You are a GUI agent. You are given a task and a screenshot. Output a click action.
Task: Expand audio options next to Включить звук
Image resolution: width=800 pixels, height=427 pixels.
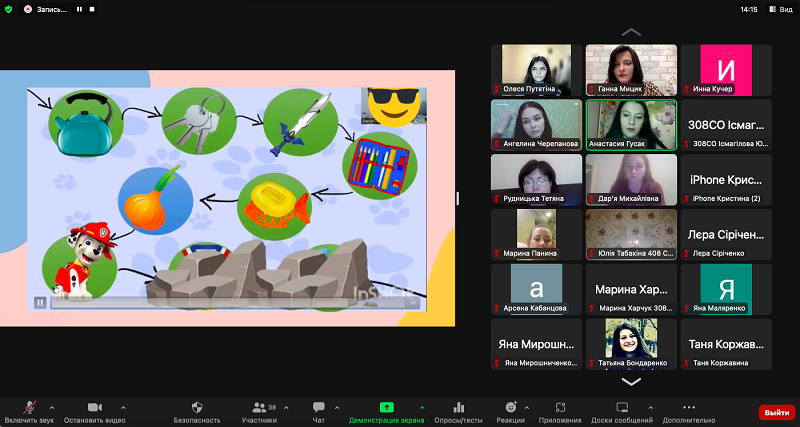tap(52, 407)
